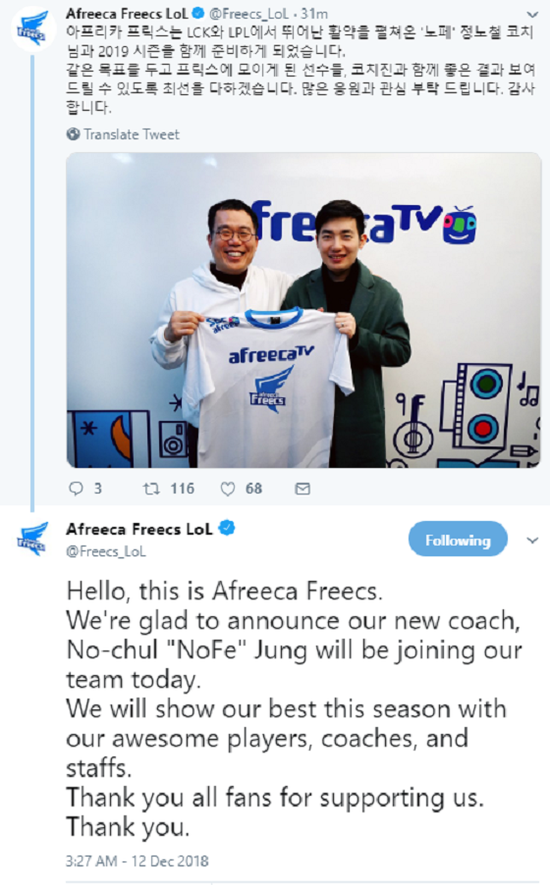Retweet the Korean announcement tweet

click(x=151, y=488)
